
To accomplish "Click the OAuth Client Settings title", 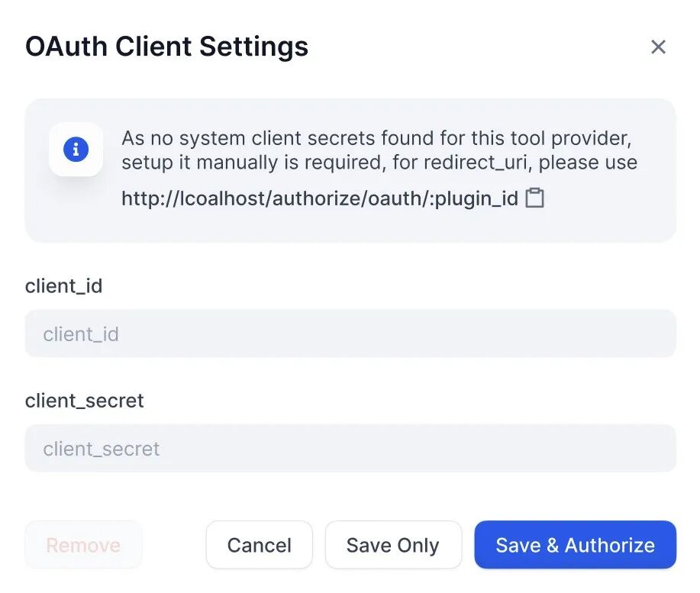I will [x=166, y=47].
